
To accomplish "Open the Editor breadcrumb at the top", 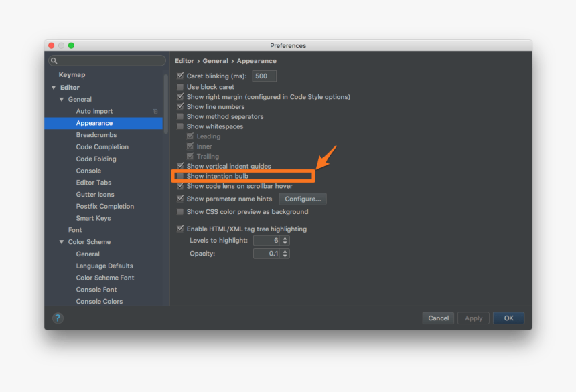I will pyautogui.click(x=184, y=60).
